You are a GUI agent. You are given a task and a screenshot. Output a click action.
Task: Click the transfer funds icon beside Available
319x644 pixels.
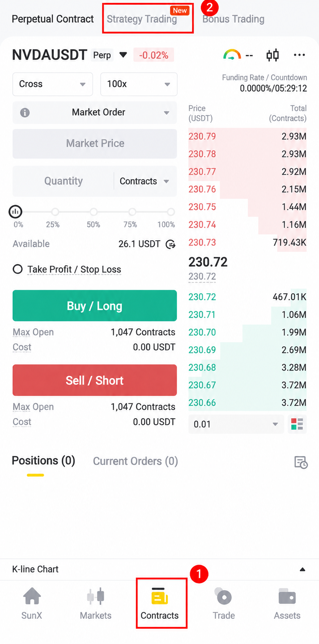click(x=170, y=245)
